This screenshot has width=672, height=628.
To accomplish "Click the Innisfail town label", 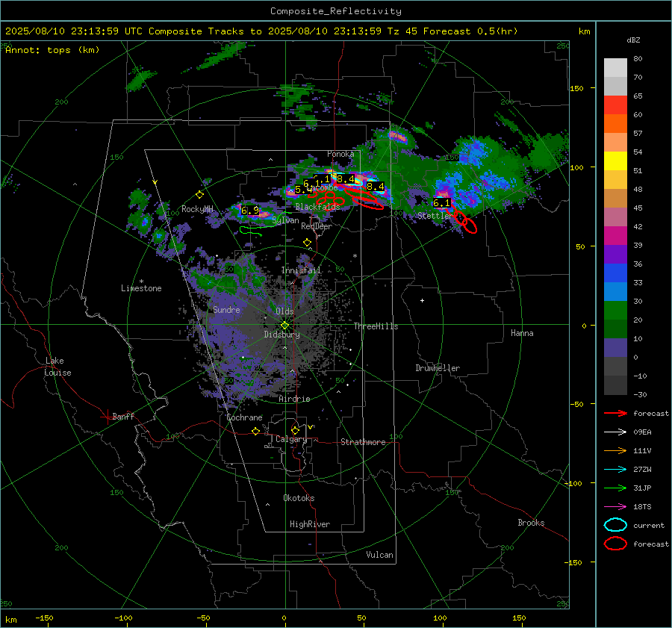I will [301, 270].
